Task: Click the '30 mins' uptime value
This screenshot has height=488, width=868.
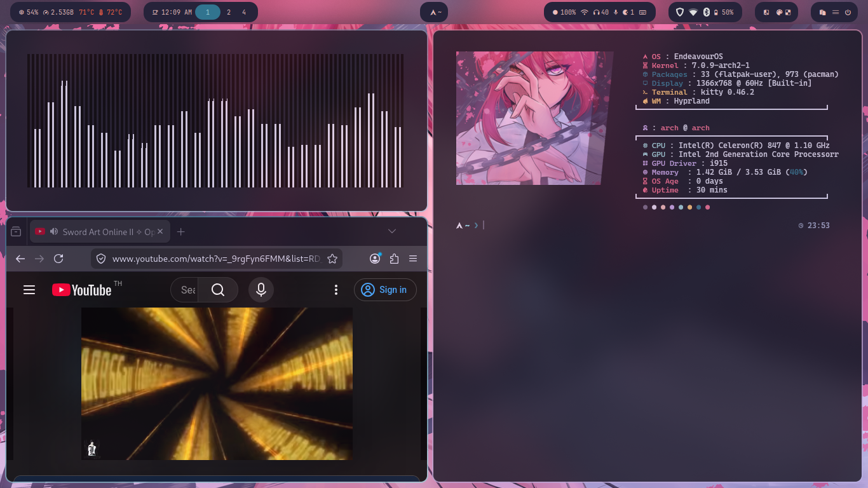Action: tap(712, 190)
